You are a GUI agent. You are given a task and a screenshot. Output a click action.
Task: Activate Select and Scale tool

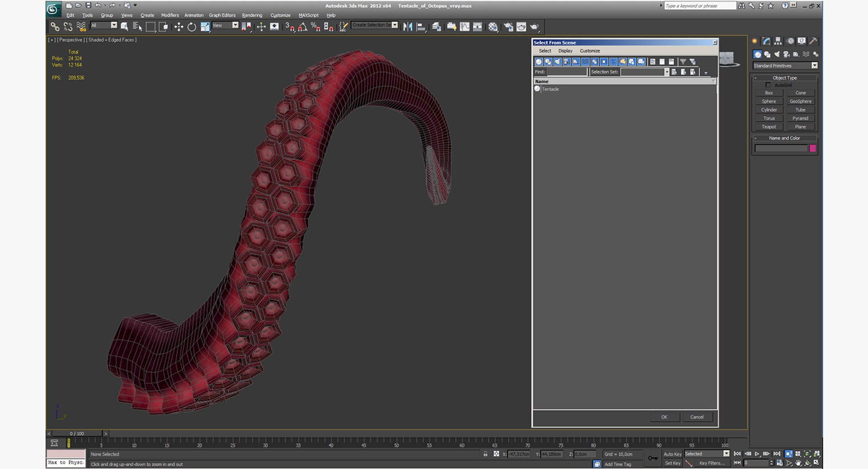coord(205,27)
